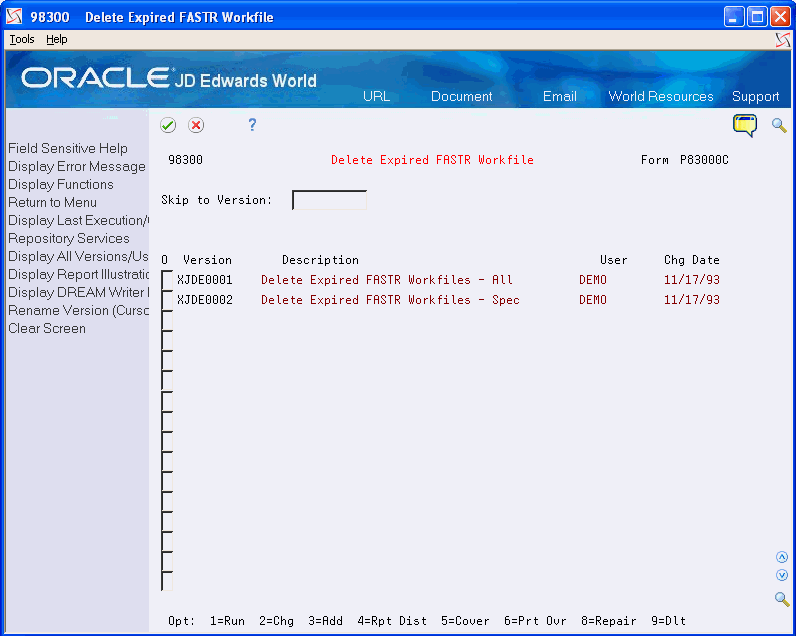The height and width of the screenshot is (636, 796).
Task: Open the Help menu
Action: 56,39
